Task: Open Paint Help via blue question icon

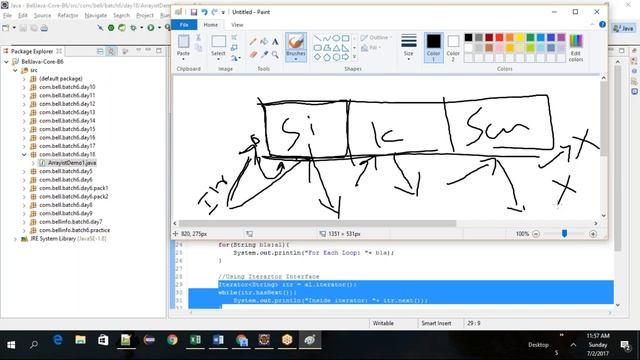Action: (602, 25)
